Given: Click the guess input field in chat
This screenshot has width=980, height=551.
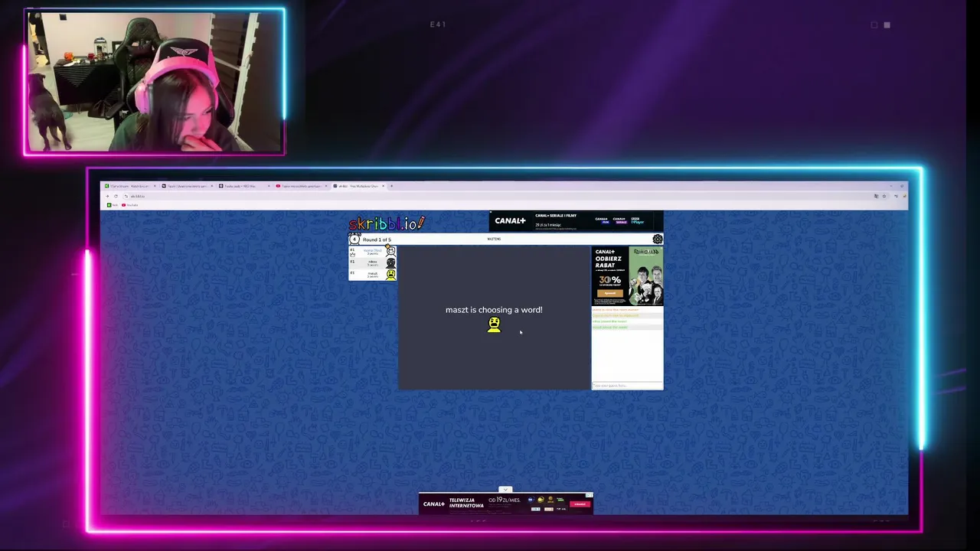Looking at the screenshot, I should click(x=627, y=386).
